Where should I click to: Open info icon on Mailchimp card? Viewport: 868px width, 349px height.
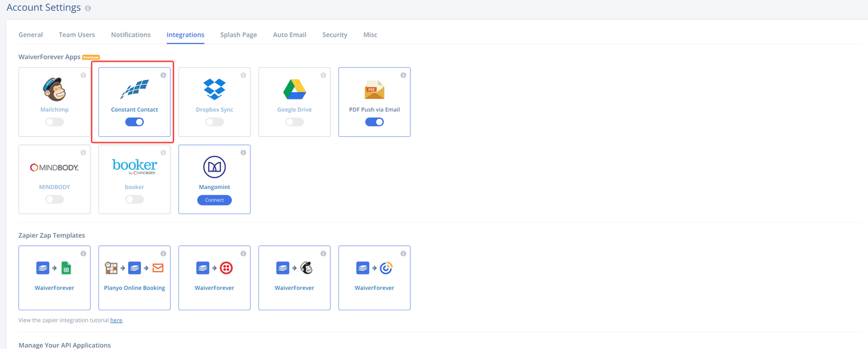click(x=83, y=75)
